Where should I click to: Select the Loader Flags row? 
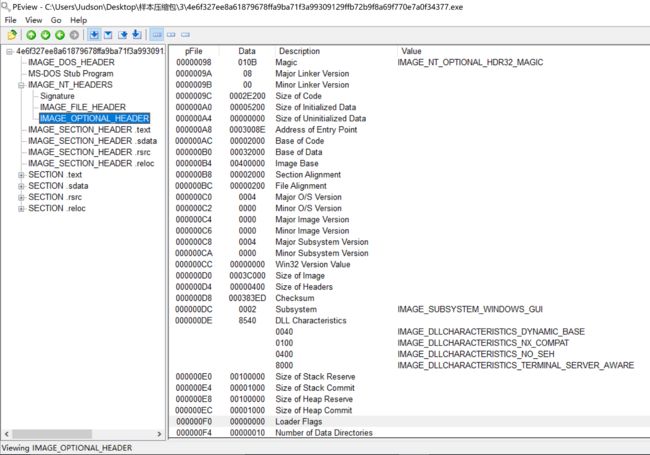(408, 421)
